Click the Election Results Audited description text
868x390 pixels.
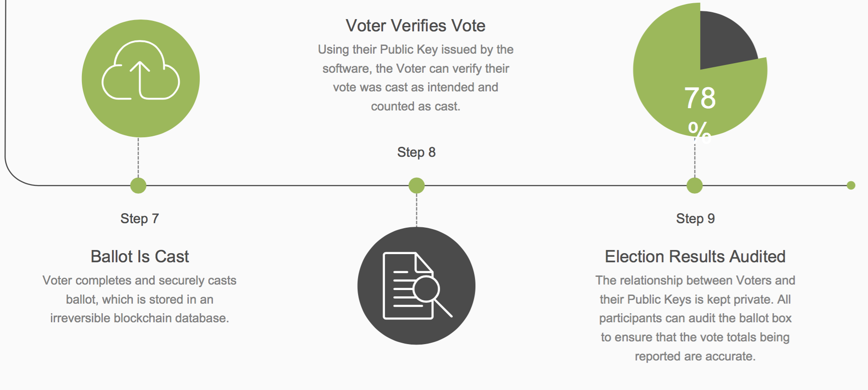coord(695,318)
